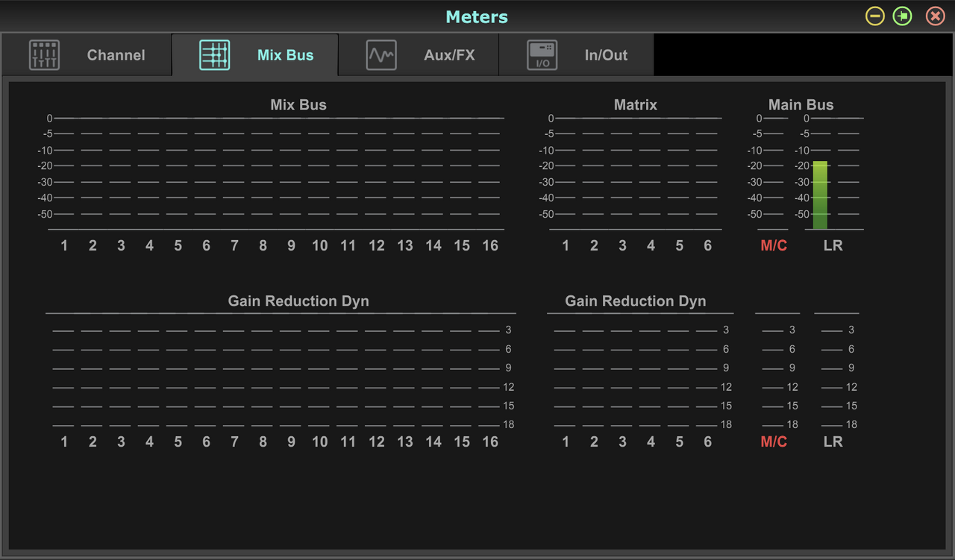This screenshot has width=955, height=560.
Task: Click matrix number 3 under Matrix meters
Action: click(x=622, y=245)
